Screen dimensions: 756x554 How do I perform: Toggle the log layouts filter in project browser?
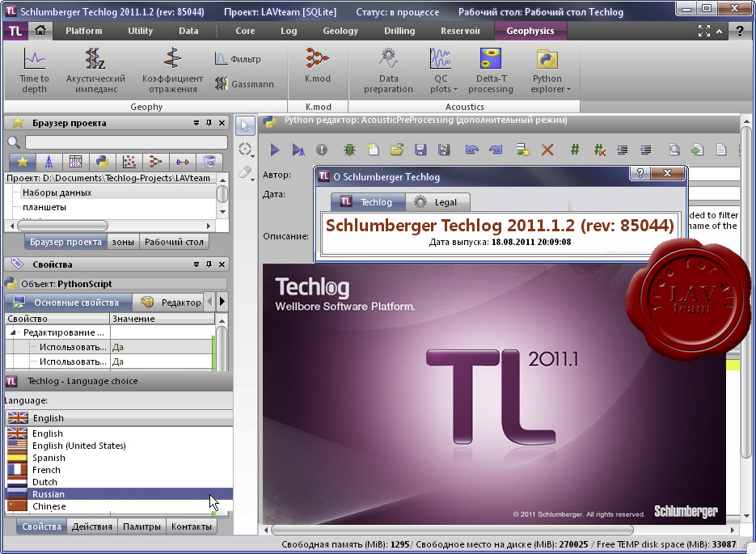point(76,162)
